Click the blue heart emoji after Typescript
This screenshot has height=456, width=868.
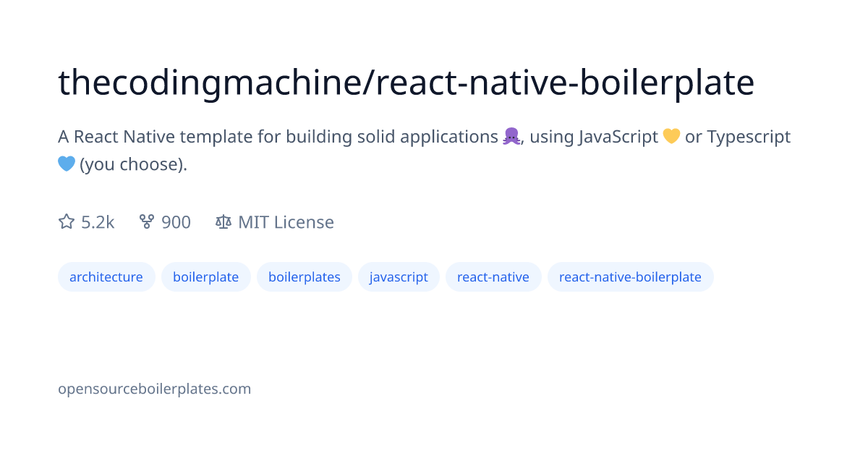[x=67, y=164]
